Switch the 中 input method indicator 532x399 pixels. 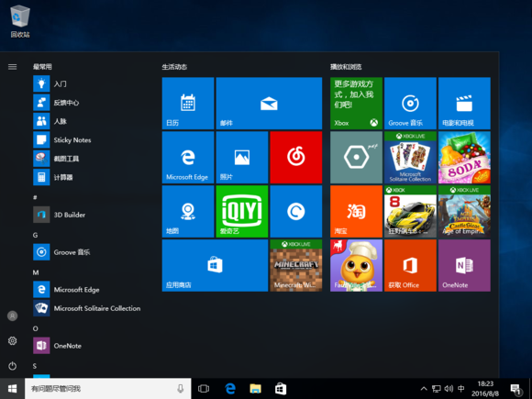[x=461, y=389]
